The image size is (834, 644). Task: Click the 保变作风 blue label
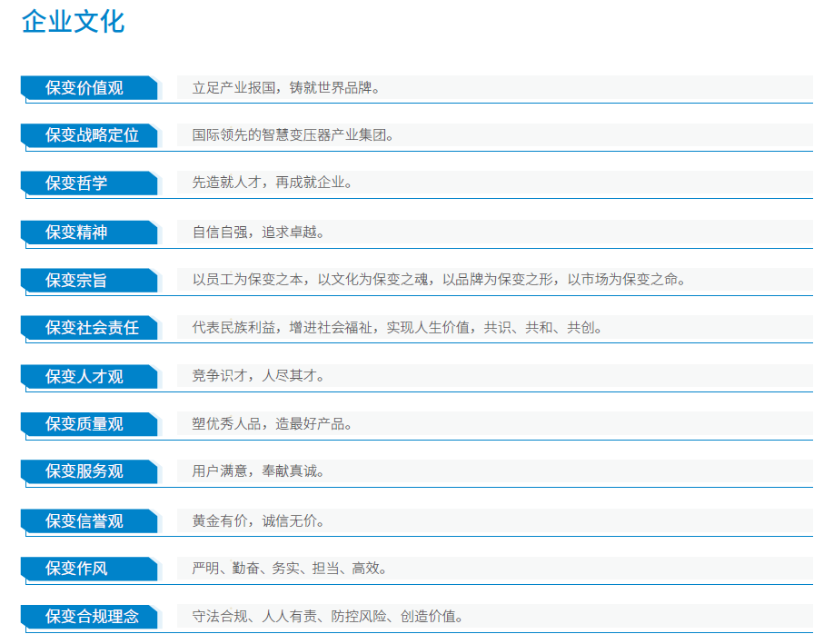76,570
